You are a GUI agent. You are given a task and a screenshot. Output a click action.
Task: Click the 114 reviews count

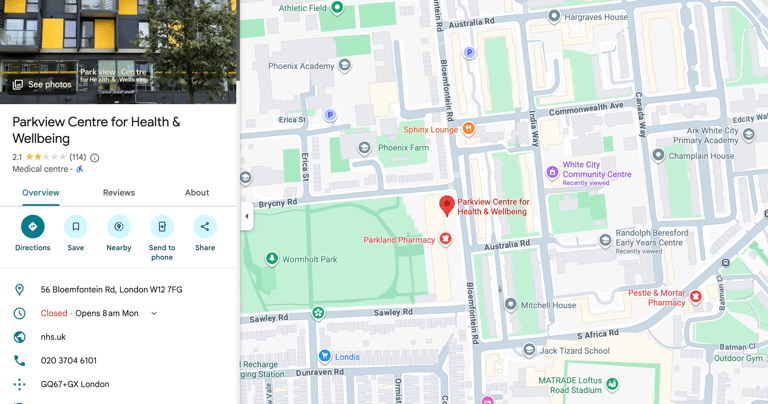pyautogui.click(x=77, y=157)
